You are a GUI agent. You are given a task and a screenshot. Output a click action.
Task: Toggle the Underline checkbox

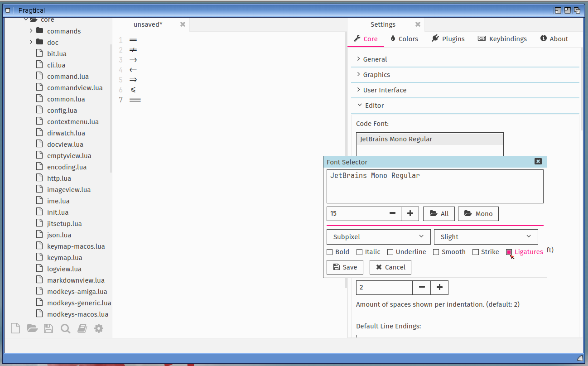tap(390, 252)
